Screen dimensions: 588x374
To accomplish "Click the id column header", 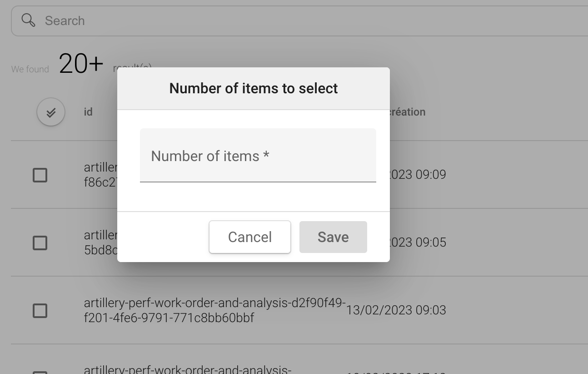I will pyautogui.click(x=88, y=112).
